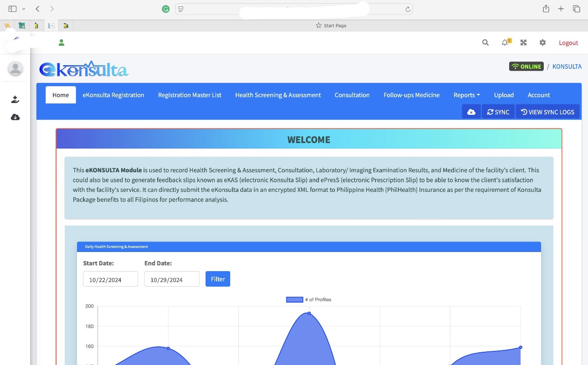Open the Registration Master List tab
This screenshot has width=588, height=365.
[x=190, y=95]
